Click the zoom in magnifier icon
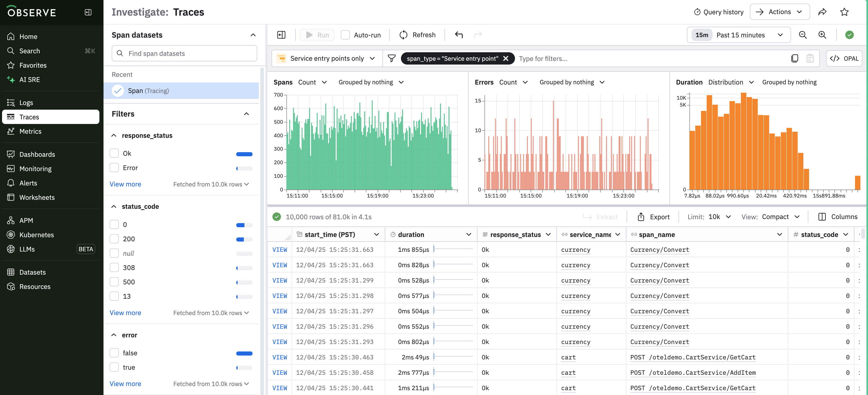This screenshot has height=395, width=868. tap(822, 35)
